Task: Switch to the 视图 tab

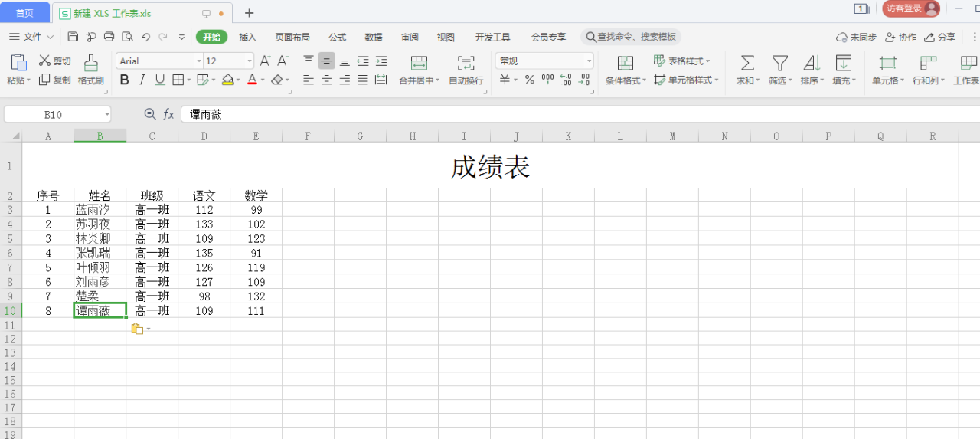Action: coord(446,37)
